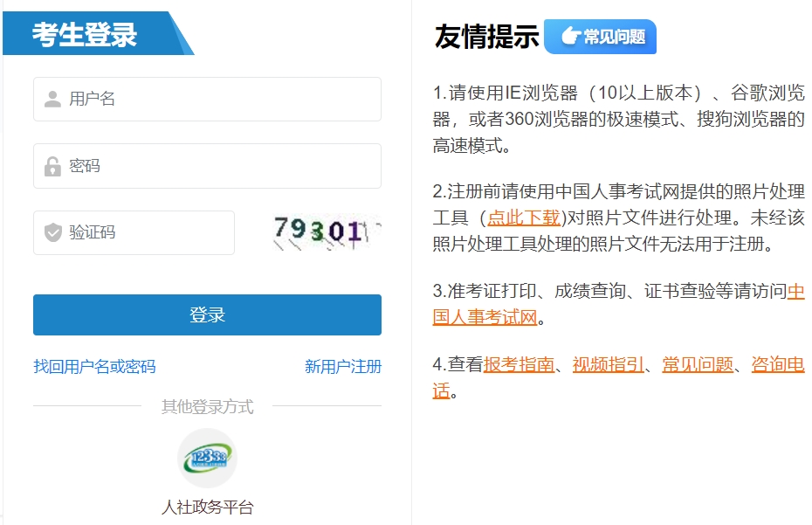Viewport: 812px width, 525px height.
Task: Open the 报考指南 link
Action: click(x=519, y=364)
